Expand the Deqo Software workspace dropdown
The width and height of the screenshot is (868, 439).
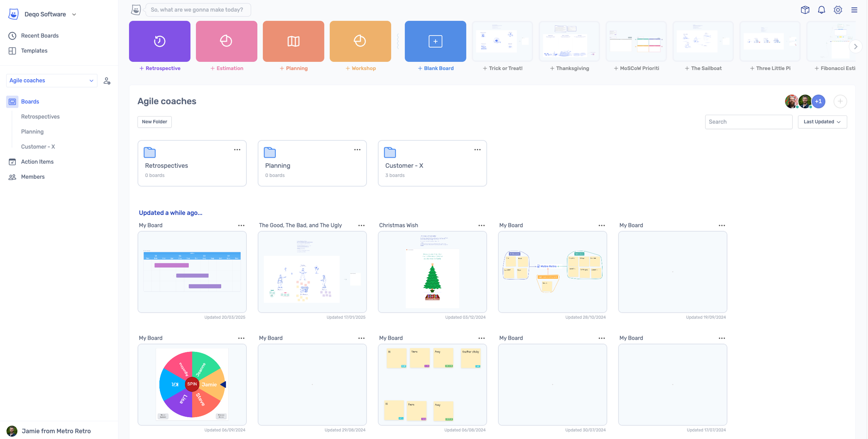tap(74, 14)
